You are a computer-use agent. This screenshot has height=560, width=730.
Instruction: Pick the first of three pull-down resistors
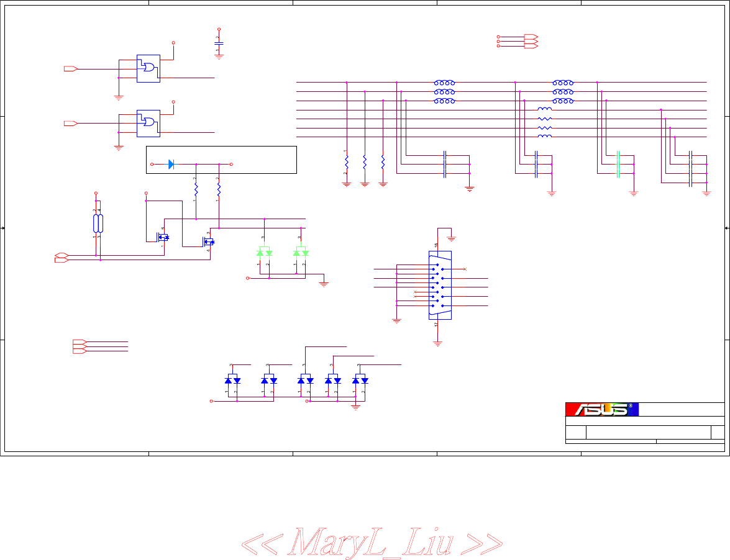coord(347,162)
